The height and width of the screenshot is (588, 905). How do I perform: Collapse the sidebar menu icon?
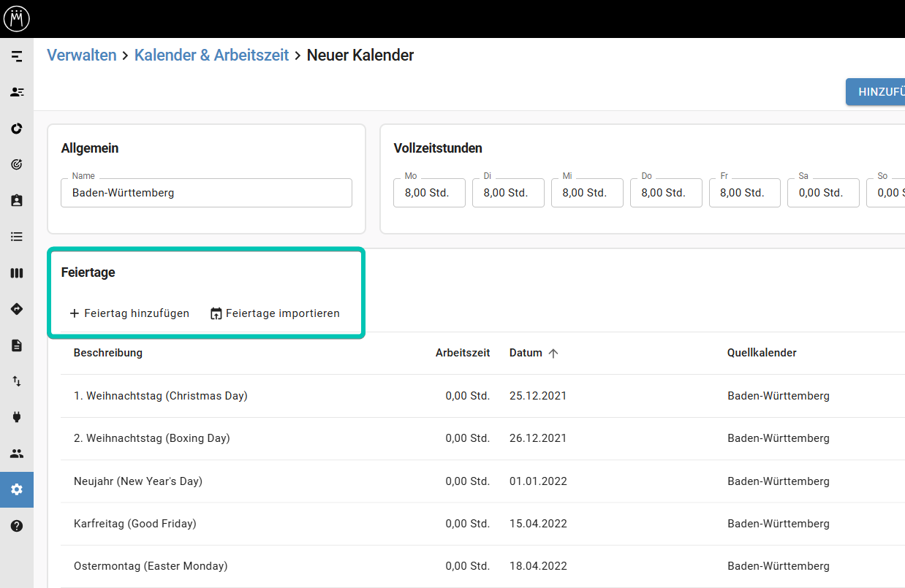(17, 56)
